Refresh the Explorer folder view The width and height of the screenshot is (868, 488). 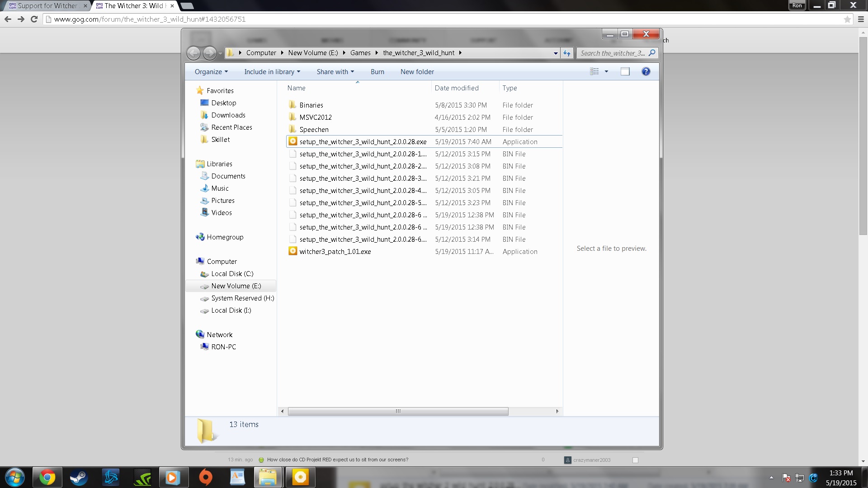[x=567, y=53]
